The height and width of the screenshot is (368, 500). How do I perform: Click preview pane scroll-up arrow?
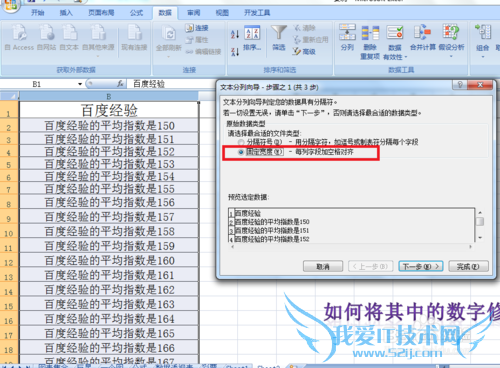480,212
